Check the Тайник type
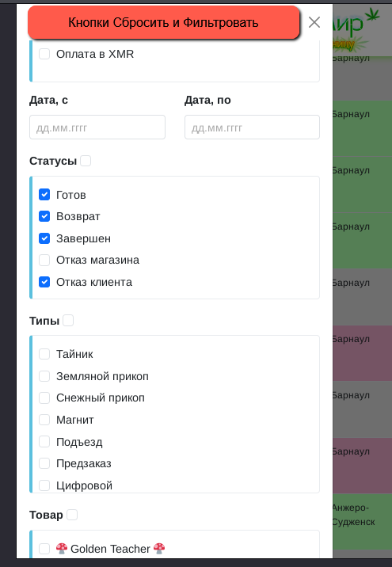This screenshot has height=567, width=392. click(44, 354)
